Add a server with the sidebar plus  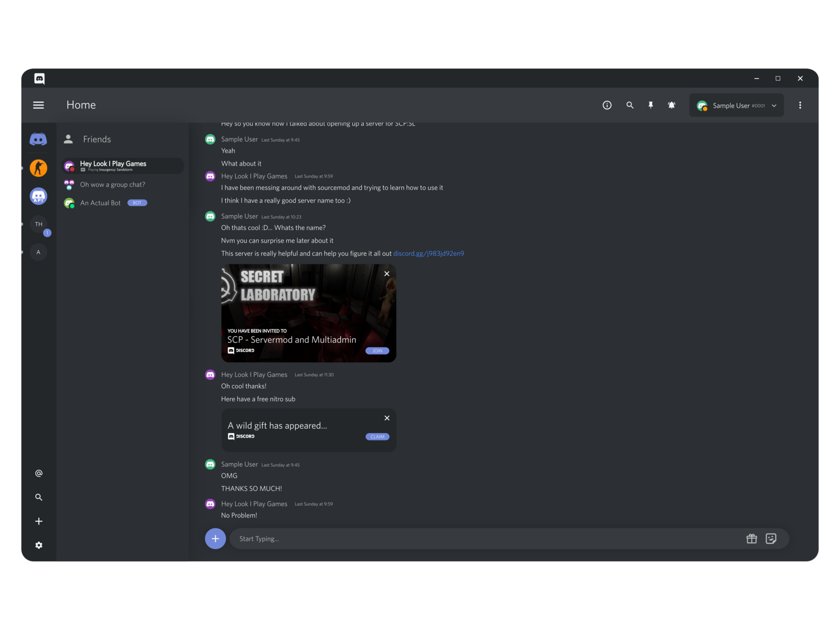pyautogui.click(x=39, y=521)
